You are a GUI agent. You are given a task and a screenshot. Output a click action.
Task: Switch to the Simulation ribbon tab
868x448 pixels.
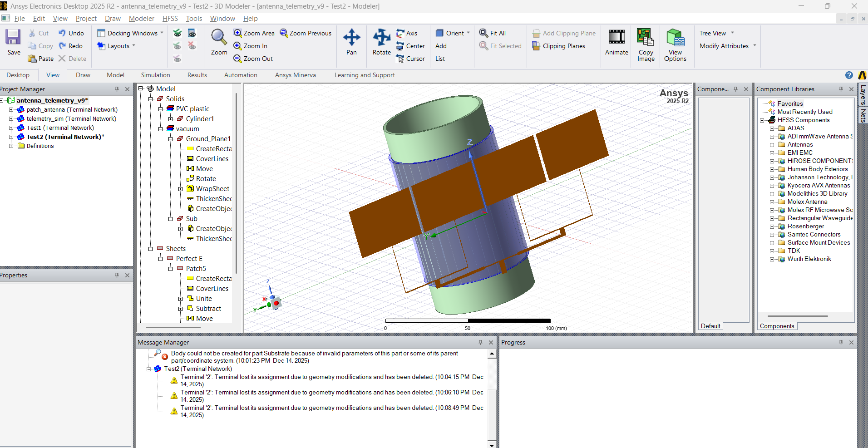pos(155,75)
